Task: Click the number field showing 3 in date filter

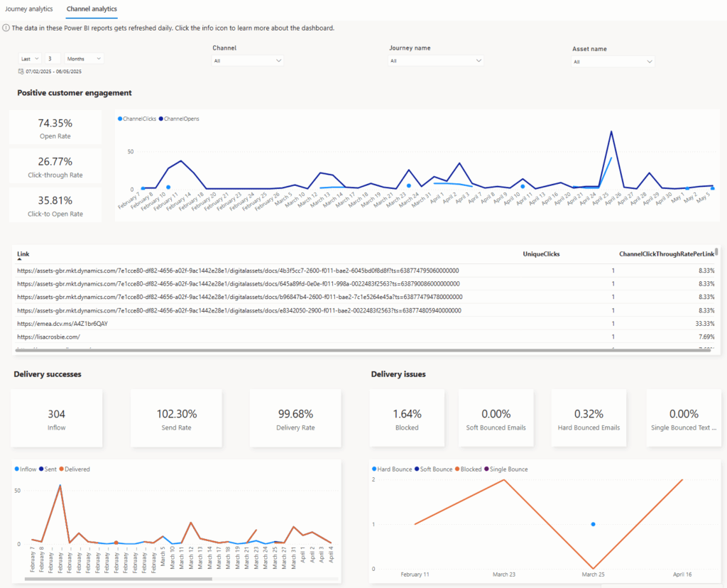Action: 53,59
